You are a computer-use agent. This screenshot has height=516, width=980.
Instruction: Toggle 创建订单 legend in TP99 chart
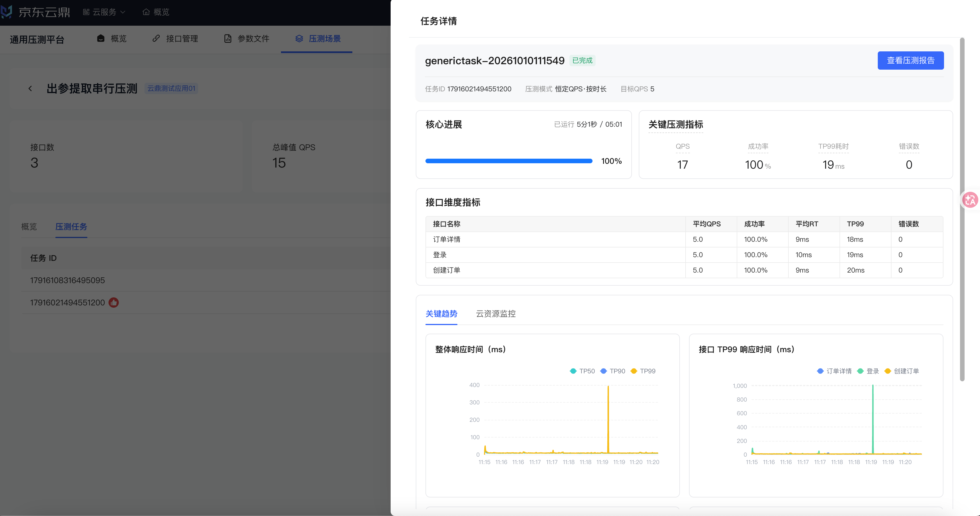902,371
